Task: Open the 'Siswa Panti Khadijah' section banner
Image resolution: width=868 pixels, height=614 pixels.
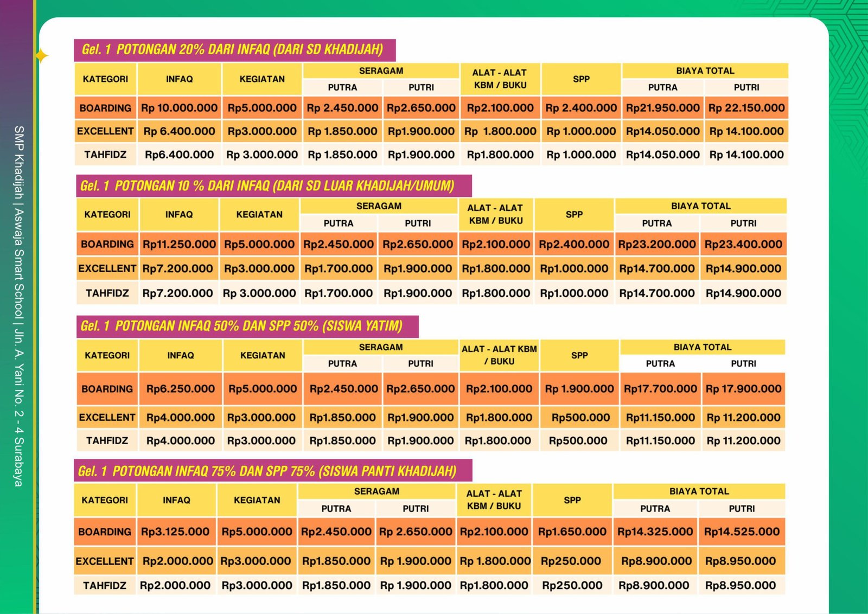Action: click(272, 471)
